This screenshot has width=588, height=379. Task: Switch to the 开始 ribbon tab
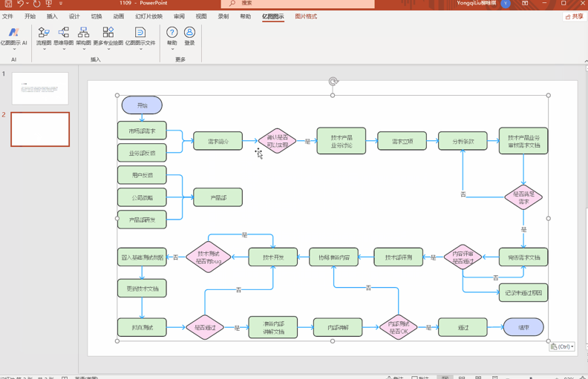point(30,16)
